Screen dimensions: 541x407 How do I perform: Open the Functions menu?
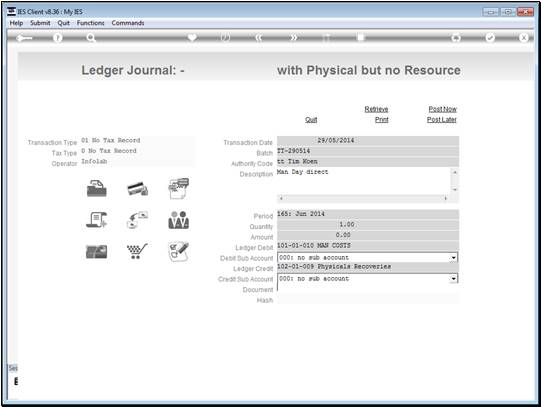[x=90, y=23]
